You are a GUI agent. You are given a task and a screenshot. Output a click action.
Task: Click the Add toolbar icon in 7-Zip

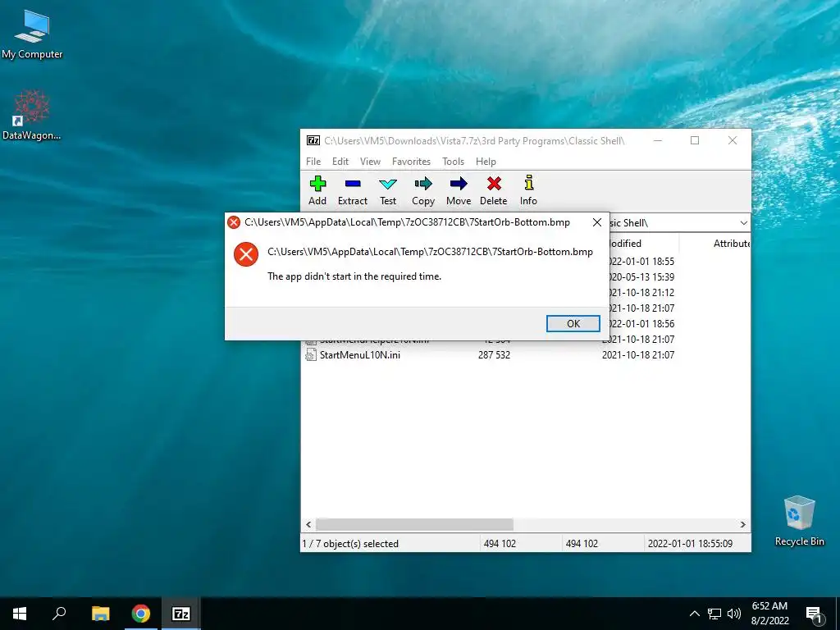[317, 190]
